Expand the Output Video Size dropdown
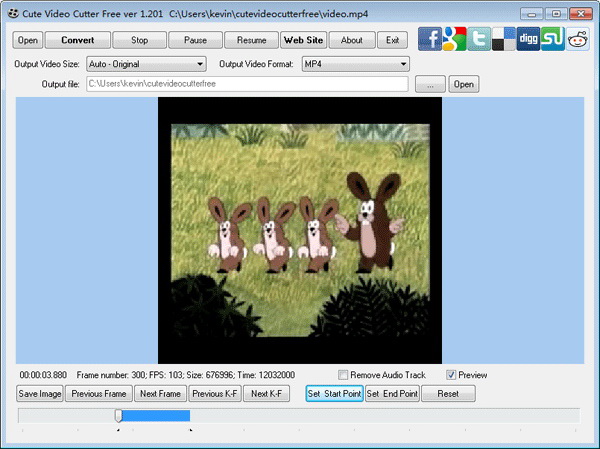This screenshot has height=449, width=600. click(x=147, y=64)
